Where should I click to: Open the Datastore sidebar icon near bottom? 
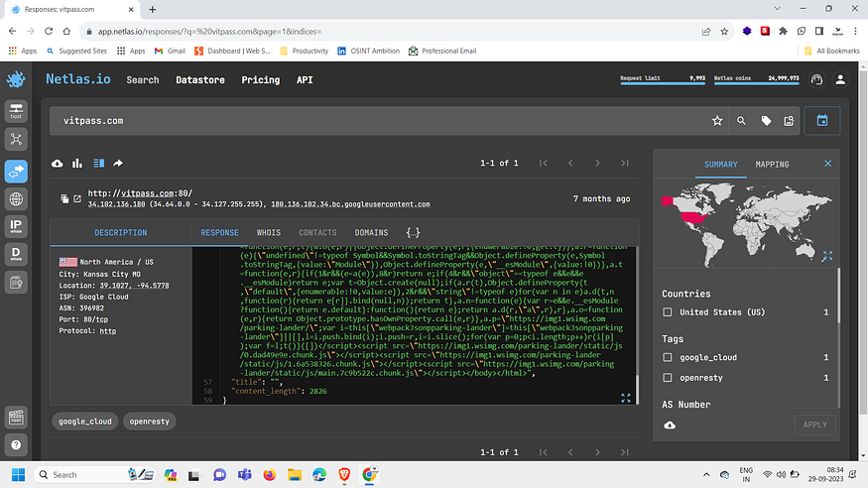pos(16,418)
